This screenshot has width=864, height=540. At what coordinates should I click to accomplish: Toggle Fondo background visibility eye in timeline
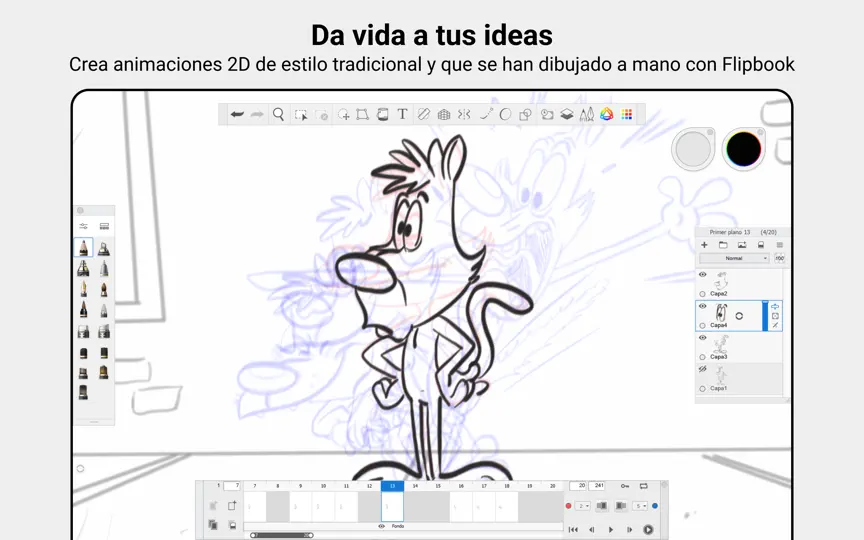click(381, 526)
